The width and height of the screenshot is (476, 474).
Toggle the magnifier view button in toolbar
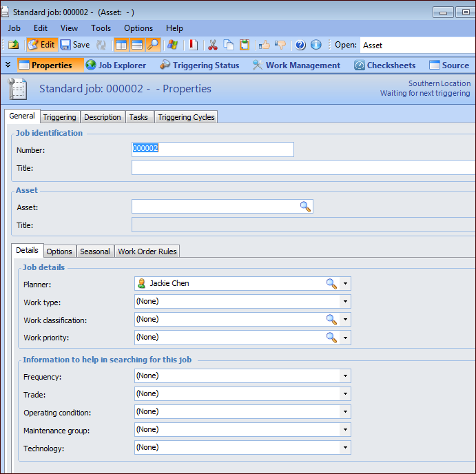153,45
